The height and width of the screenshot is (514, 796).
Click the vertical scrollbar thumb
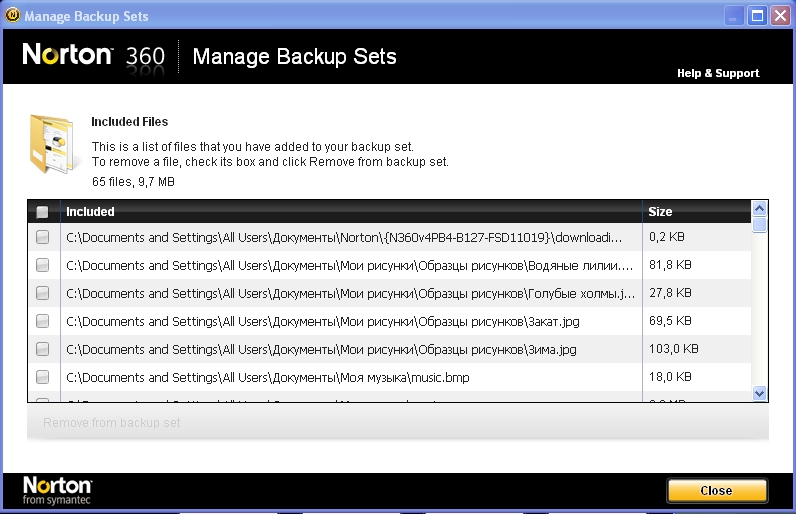point(759,225)
